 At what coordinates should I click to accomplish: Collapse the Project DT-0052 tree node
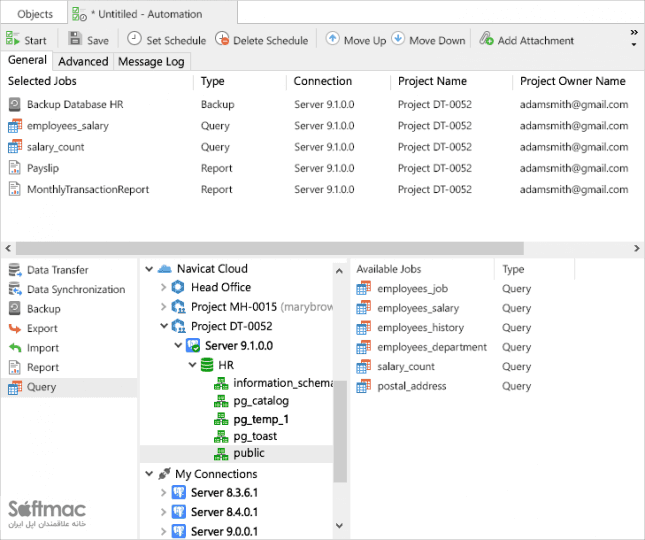(x=164, y=326)
